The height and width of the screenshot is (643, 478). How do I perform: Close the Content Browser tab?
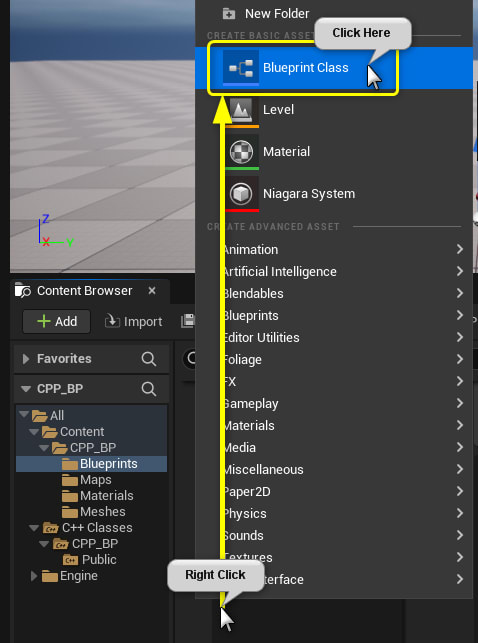pos(152,291)
